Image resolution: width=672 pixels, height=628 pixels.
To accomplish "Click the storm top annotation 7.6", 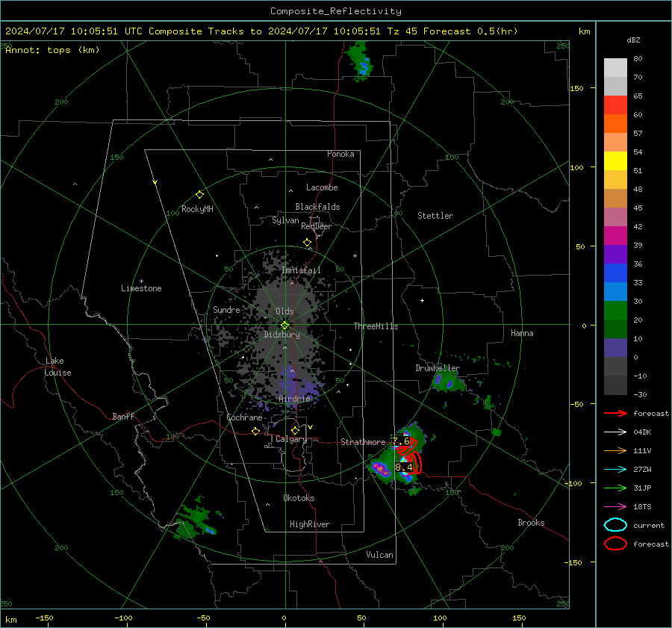I will pos(401,441).
